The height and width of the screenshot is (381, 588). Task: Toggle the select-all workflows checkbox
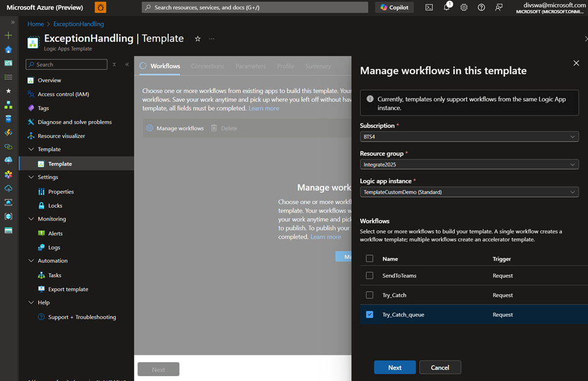(370, 259)
